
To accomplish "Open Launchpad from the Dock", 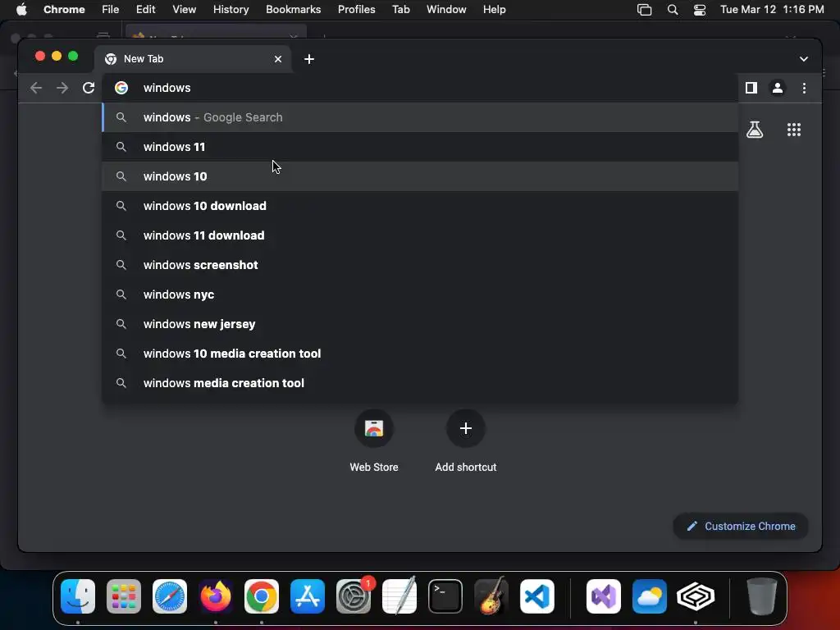I will (124, 596).
